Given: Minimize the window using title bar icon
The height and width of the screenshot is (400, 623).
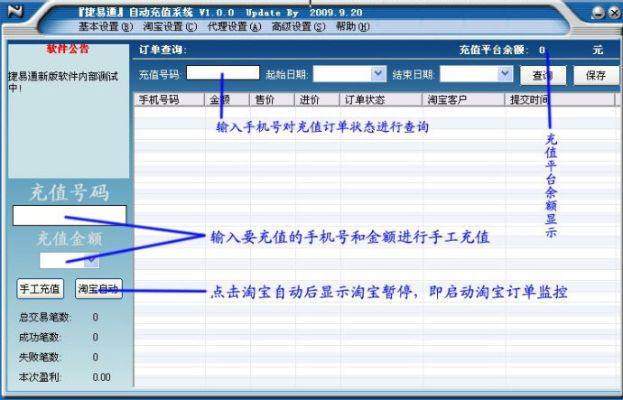Looking at the screenshot, I should 597,13.
